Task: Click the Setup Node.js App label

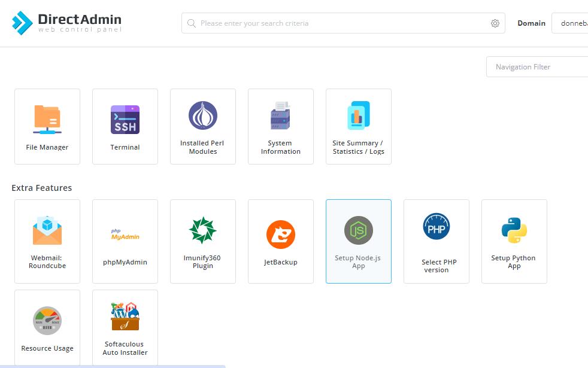Action: (358, 261)
